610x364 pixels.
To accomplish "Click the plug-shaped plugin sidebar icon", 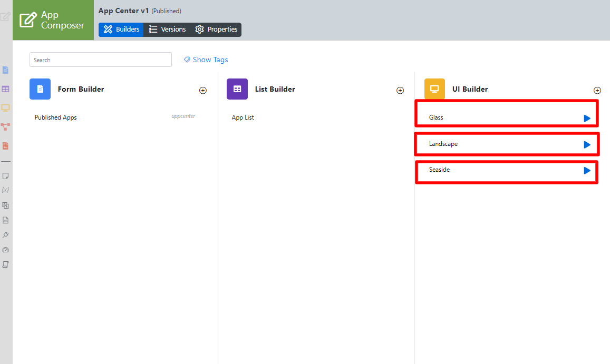I will tap(6, 235).
